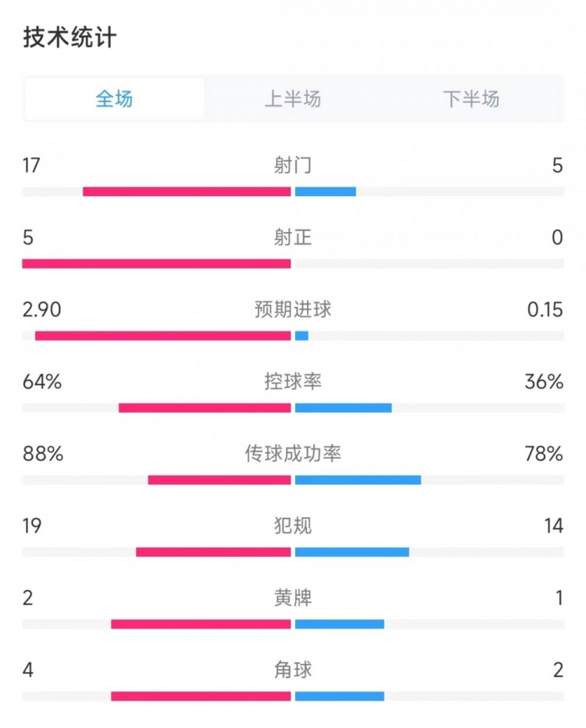586x728 pixels.
Task: Click the 64% possession value
Action: (x=42, y=381)
